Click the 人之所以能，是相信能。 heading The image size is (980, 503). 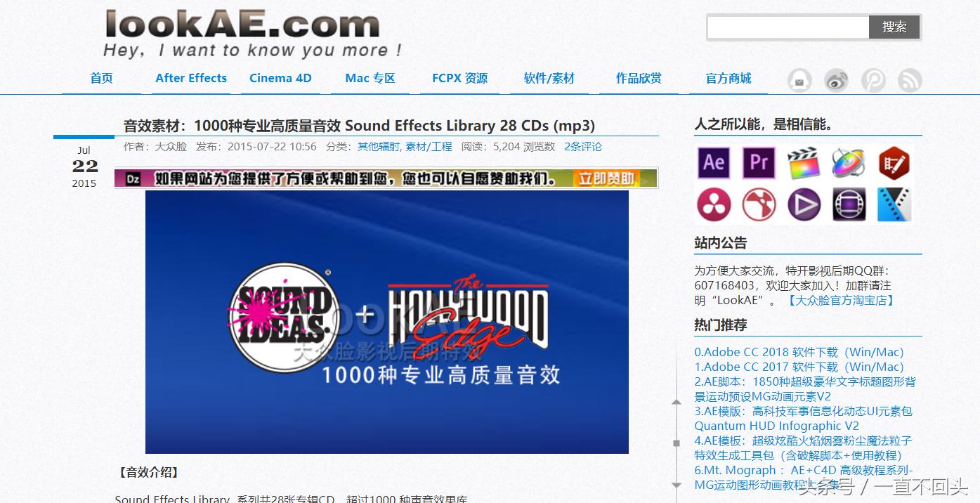pos(764,124)
